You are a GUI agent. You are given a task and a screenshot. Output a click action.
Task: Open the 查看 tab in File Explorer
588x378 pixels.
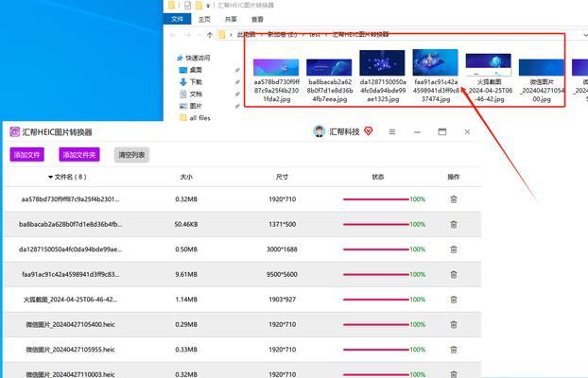(x=257, y=19)
